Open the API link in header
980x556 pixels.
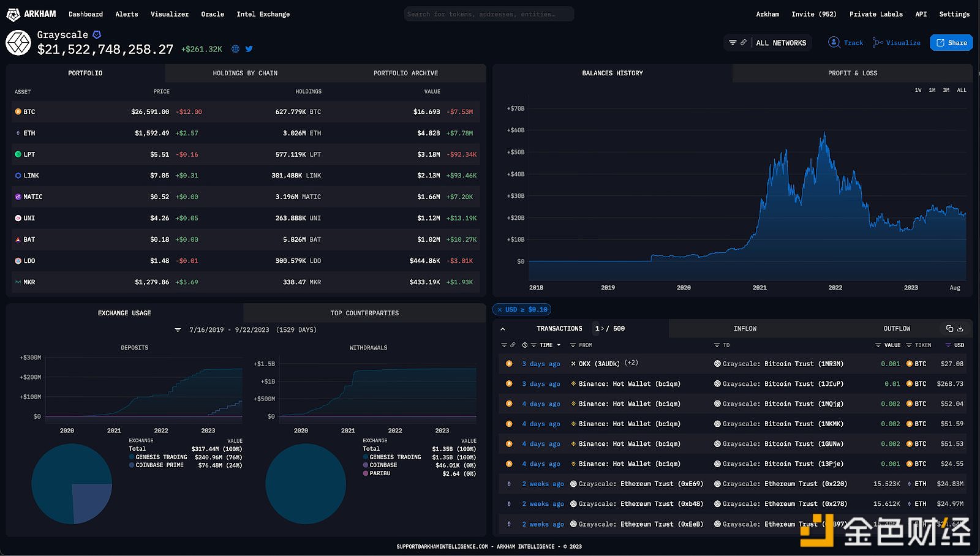pyautogui.click(x=921, y=14)
